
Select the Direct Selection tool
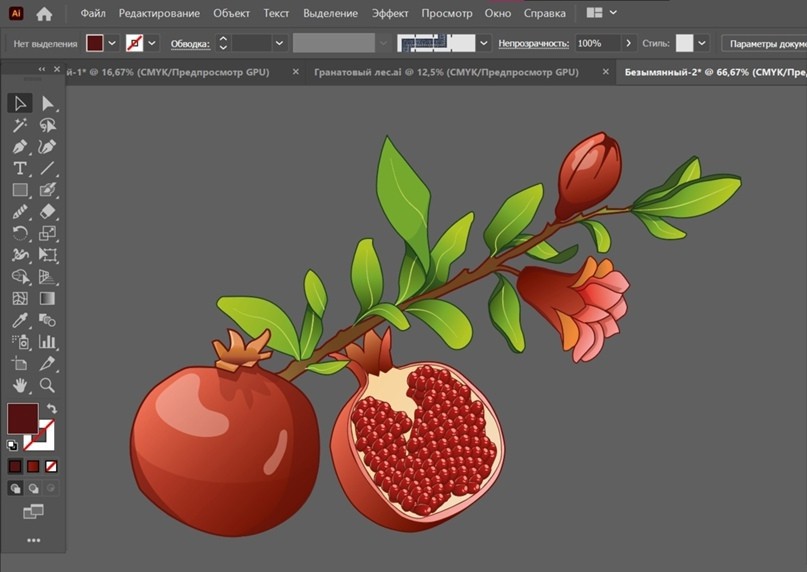click(47, 103)
